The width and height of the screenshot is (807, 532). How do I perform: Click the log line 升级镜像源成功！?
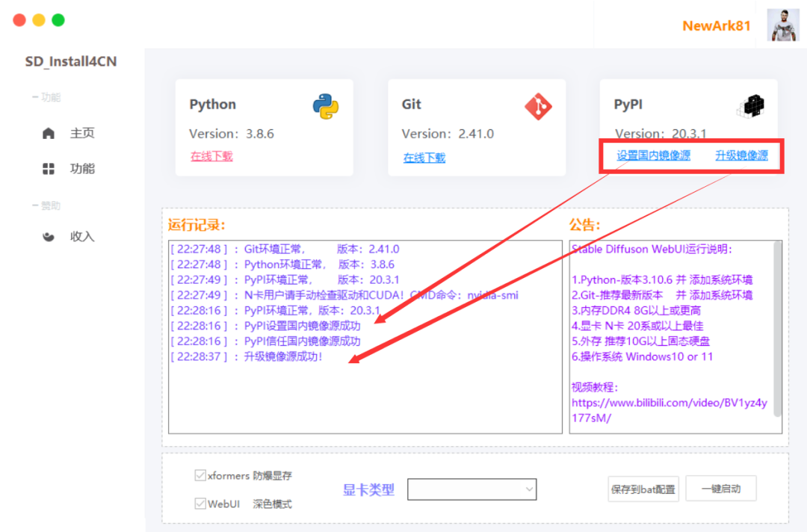pos(247,356)
